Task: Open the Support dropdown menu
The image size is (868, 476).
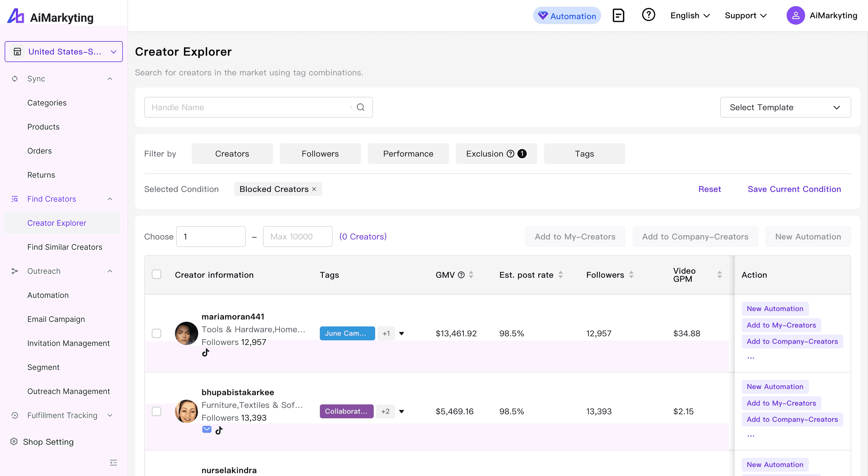Action: pyautogui.click(x=746, y=16)
